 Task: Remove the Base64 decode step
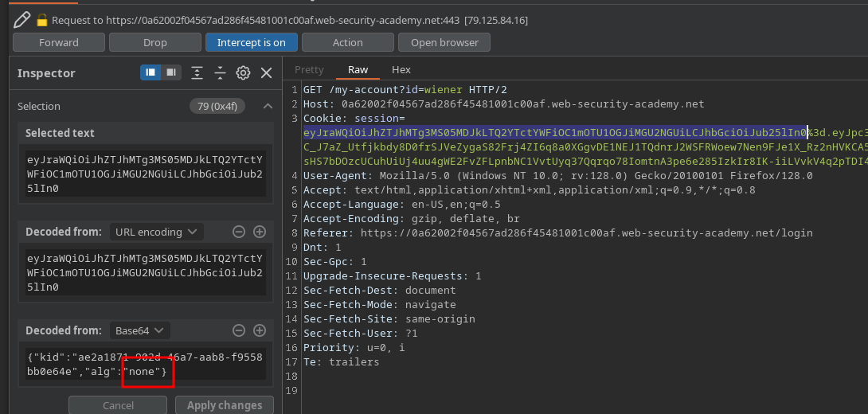[238, 330]
